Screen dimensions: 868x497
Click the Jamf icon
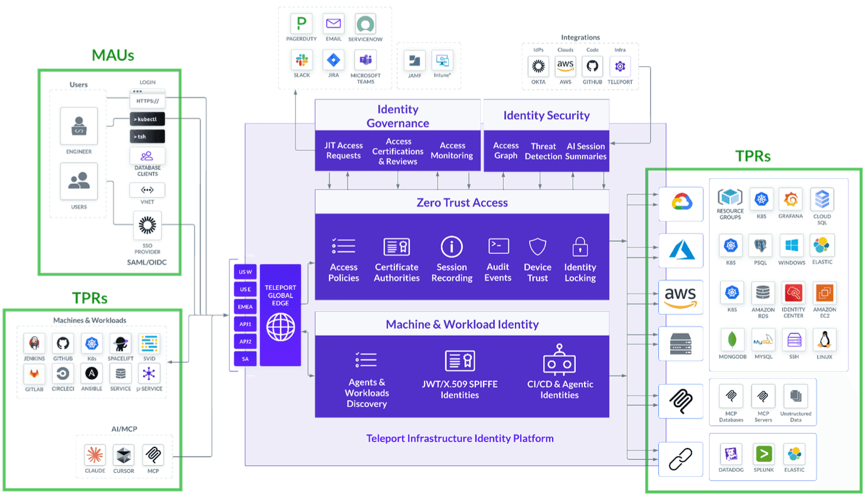pyautogui.click(x=415, y=61)
